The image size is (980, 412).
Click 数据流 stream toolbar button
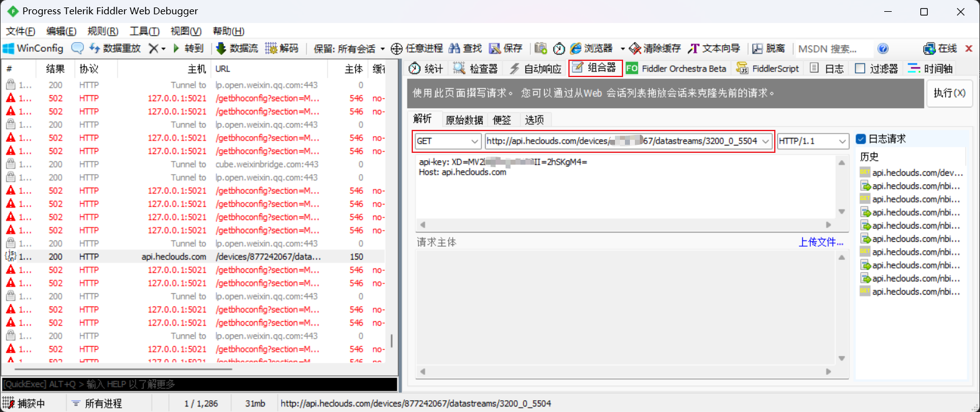(237, 48)
